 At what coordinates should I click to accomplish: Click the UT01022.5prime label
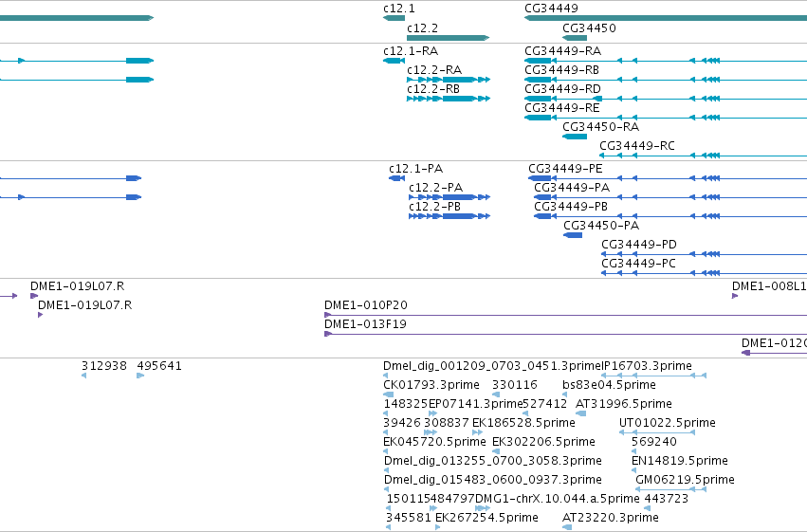pos(668,424)
